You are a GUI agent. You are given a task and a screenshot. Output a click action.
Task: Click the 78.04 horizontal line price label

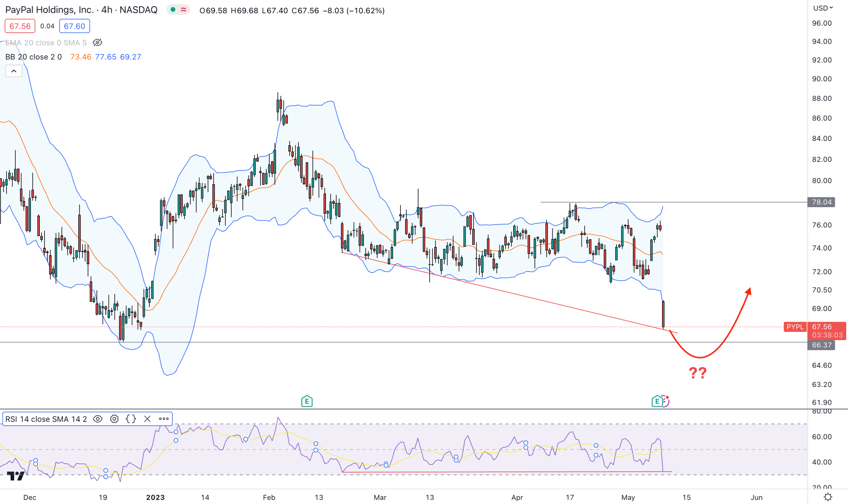pos(821,202)
